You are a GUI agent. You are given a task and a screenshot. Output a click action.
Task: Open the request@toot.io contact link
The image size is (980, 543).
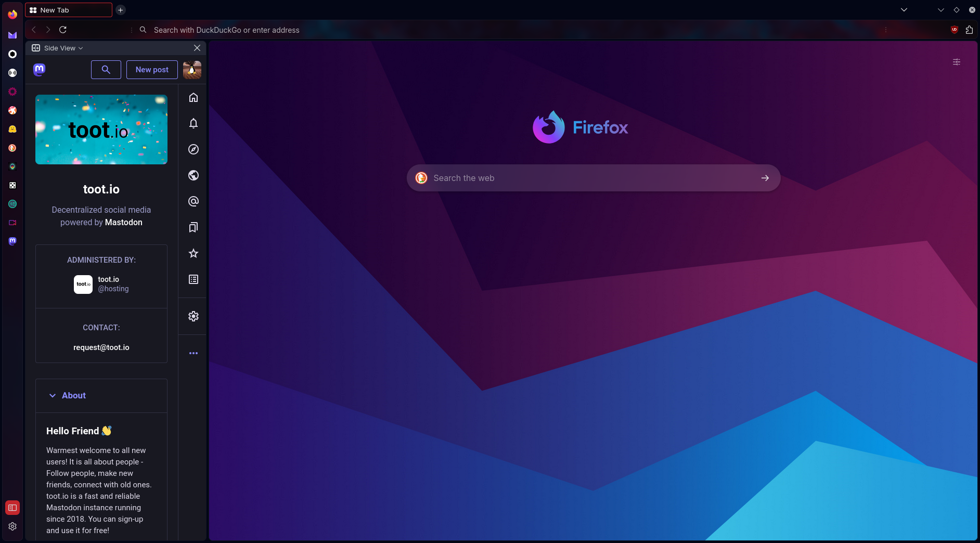[x=101, y=347]
